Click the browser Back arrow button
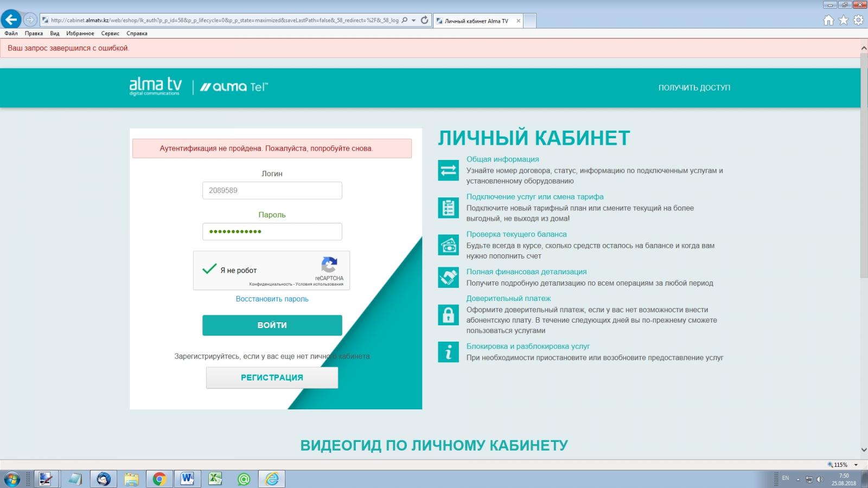Viewport: 868px width, 488px height. (x=11, y=20)
